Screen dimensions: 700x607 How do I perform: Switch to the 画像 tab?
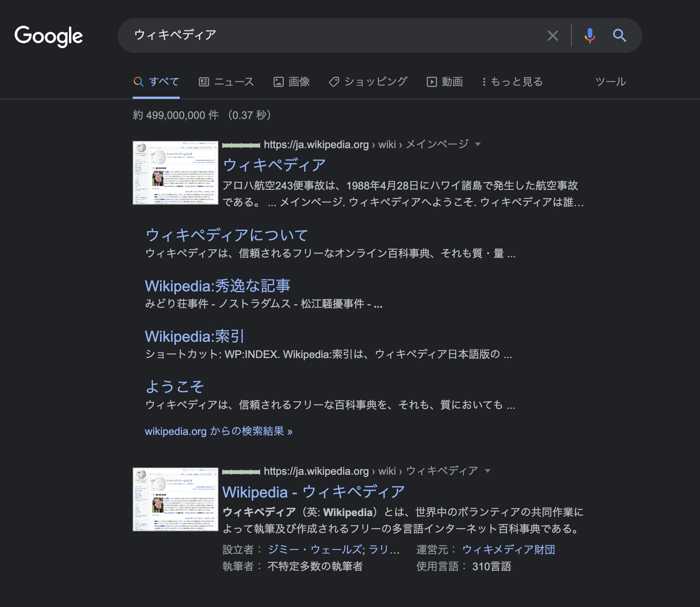292,81
